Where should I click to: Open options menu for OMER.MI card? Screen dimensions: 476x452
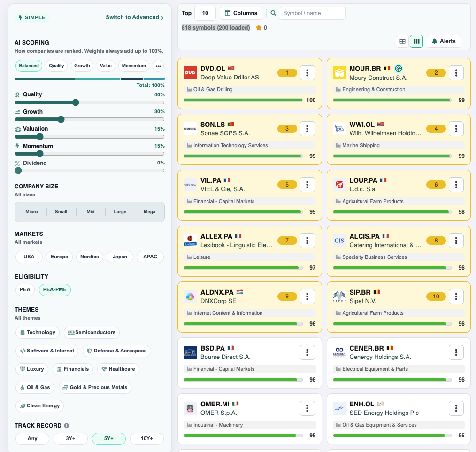tap(307, 408)
